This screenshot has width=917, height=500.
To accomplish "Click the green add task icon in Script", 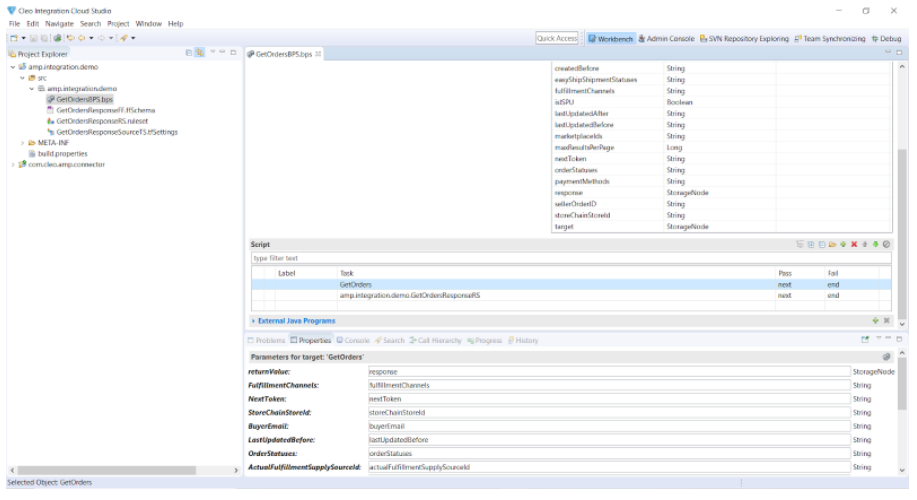I will click(x=843, y=244).
